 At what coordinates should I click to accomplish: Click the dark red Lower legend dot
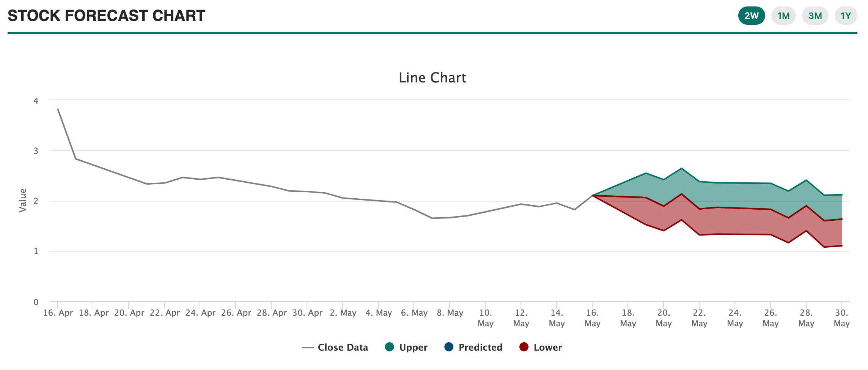click(x=524, y=347)
